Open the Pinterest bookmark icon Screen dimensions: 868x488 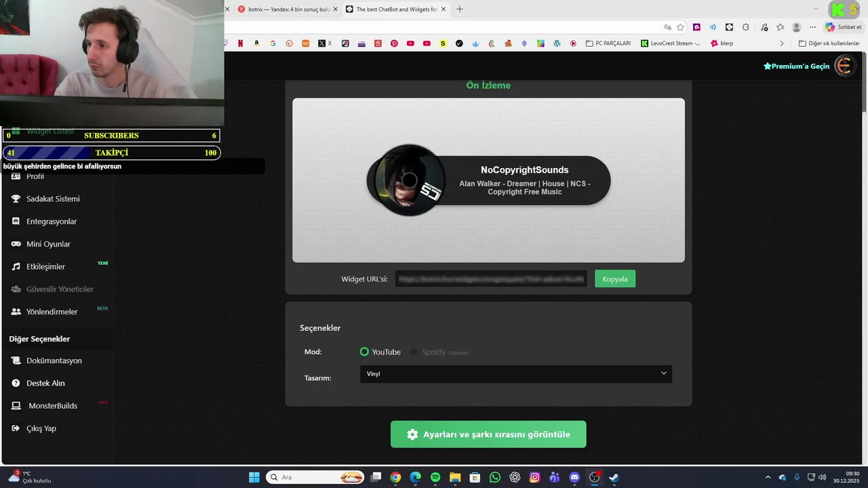point(394,43)
